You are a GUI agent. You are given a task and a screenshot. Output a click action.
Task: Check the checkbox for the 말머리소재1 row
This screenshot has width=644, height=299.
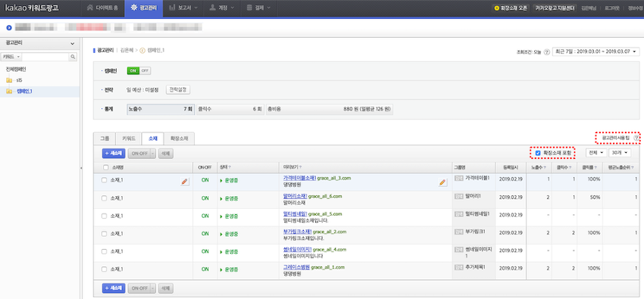[105, 198]
